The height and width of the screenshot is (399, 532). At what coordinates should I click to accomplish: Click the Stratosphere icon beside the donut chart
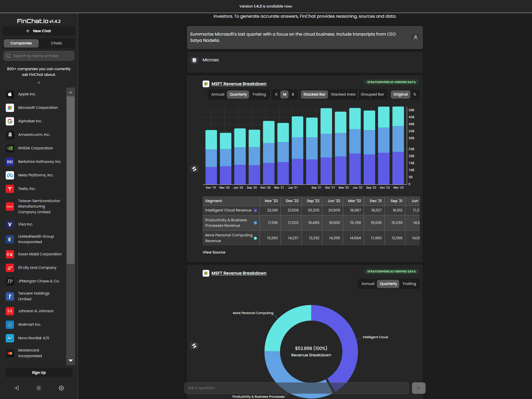point(194,346)
